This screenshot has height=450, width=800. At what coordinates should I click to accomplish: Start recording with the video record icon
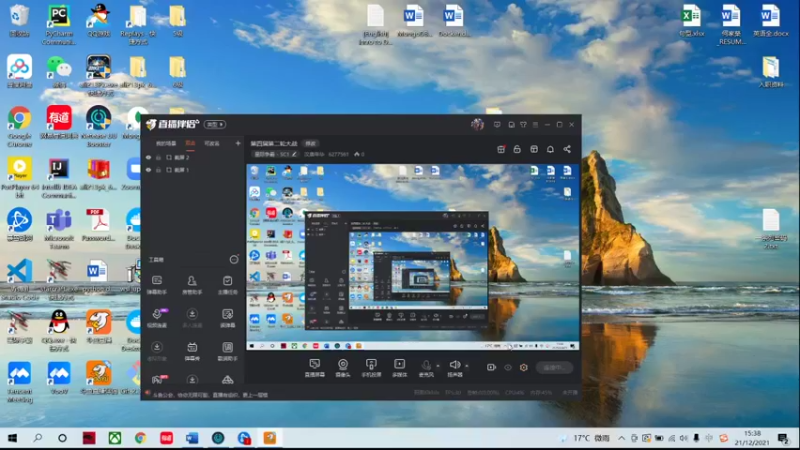click(491, 367)
